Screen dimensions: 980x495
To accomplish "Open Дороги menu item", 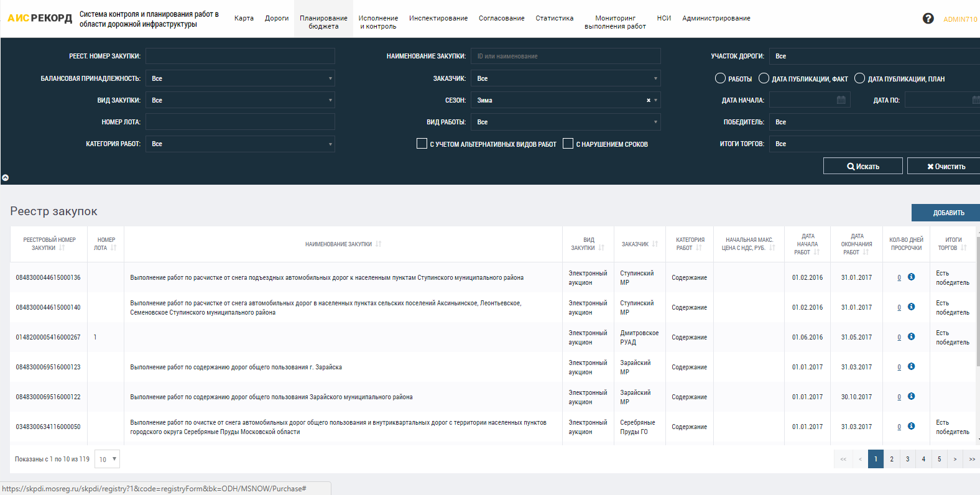I will click(277, 18).
